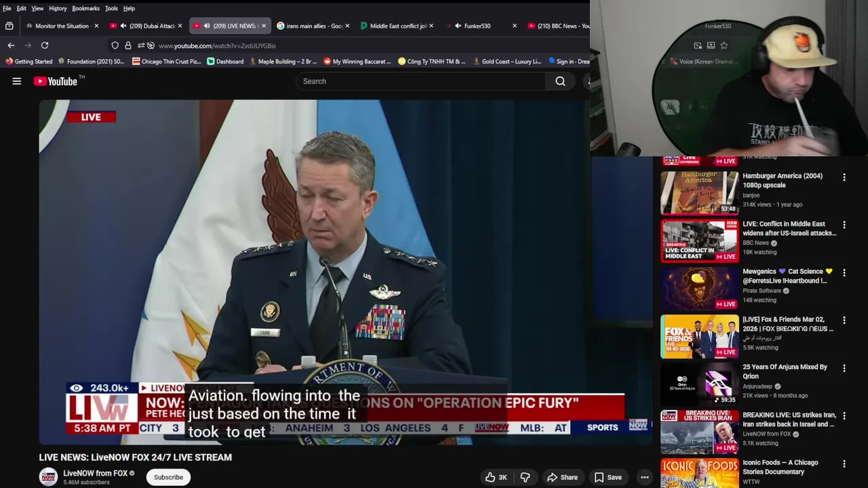The width and height of the screenshot is (868, 488).
Task: Open the Chicago Thin Crust Pizza bookmark
Action: [x=166, y=62]
